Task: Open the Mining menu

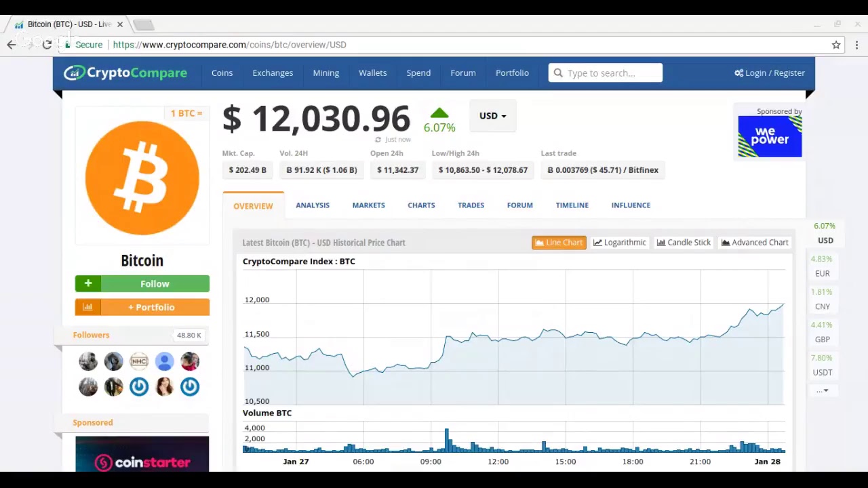Action: 325,73
